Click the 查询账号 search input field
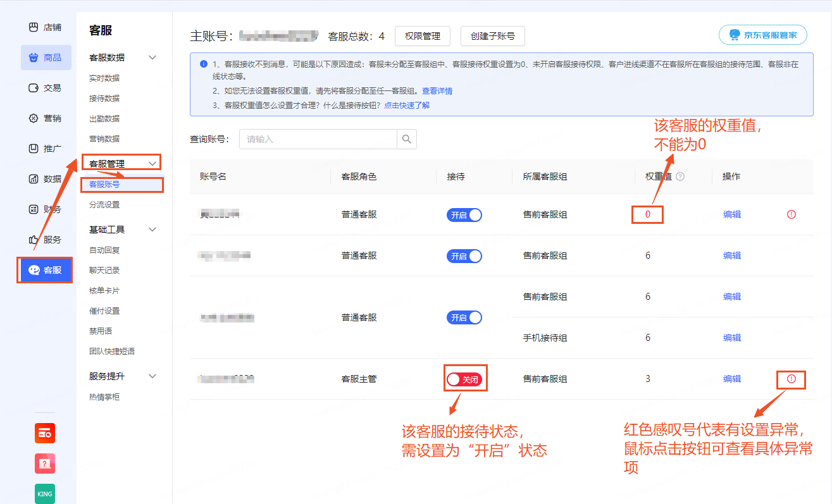Screen dimensions: 832x504 click(318, 139)
